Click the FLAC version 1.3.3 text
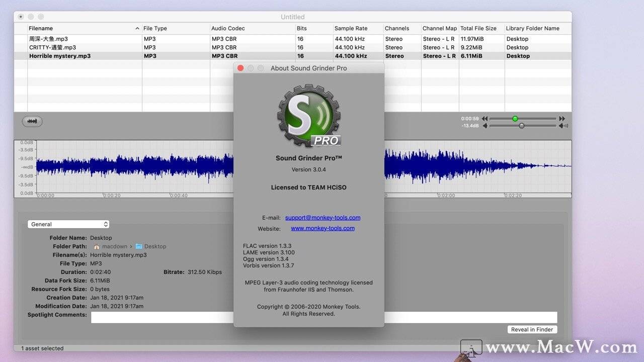 tap(267, 246)
